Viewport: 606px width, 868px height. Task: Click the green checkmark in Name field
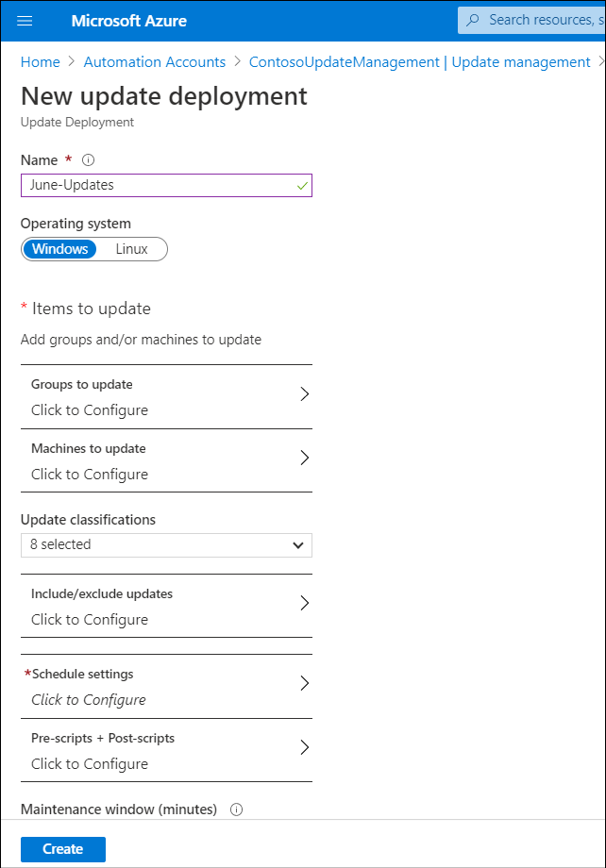pos(302,186)
